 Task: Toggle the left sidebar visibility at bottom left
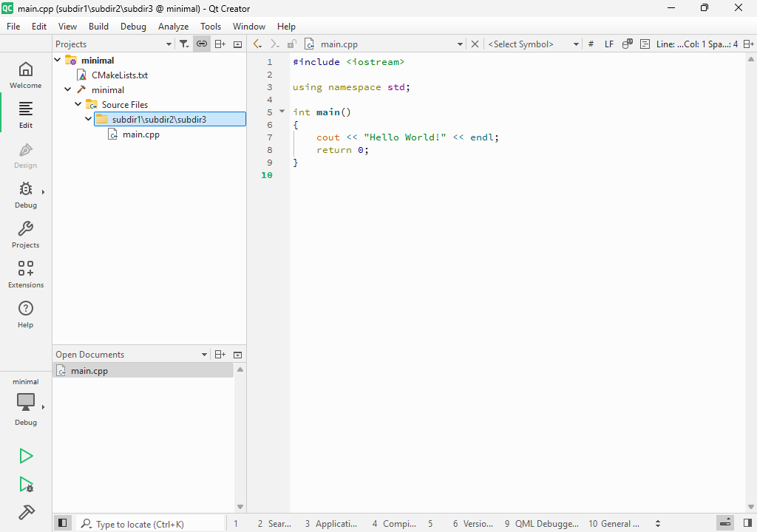click(62, 522)
